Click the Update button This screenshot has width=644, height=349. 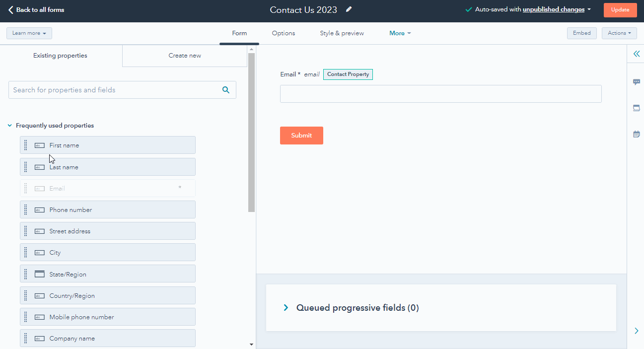(620, 9)
